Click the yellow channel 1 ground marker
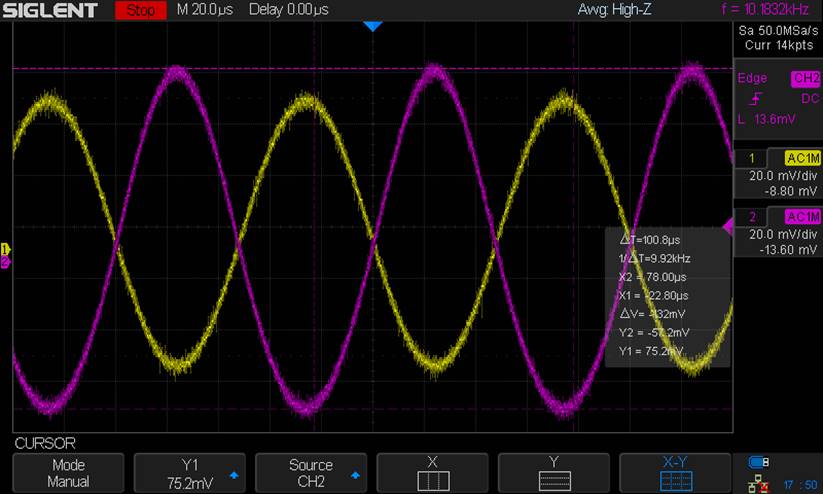Viewport: 823px width, 494px height. coord(5,248)
